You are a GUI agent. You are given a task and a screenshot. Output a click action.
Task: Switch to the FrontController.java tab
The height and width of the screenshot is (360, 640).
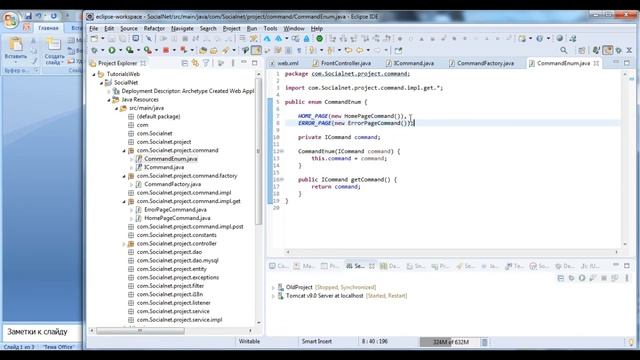(341, 63)
